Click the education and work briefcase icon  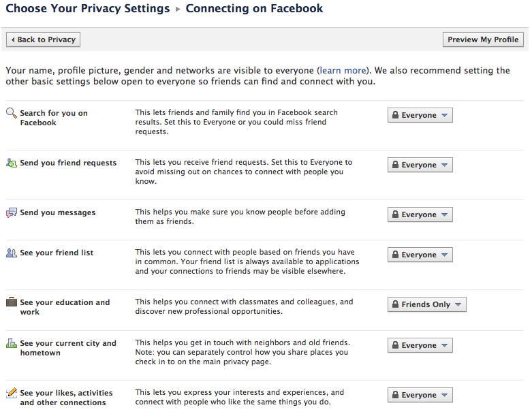(x=12, y=302)
